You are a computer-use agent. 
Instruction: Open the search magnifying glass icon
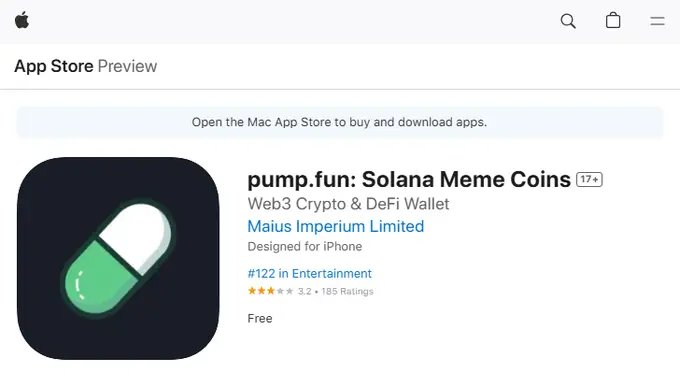[568, 21]
